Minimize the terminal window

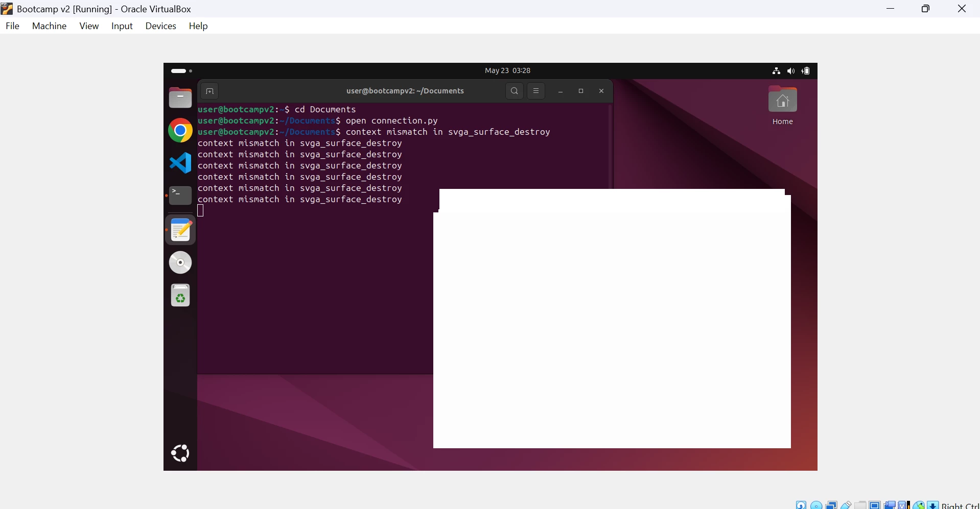tap(561, 91)
